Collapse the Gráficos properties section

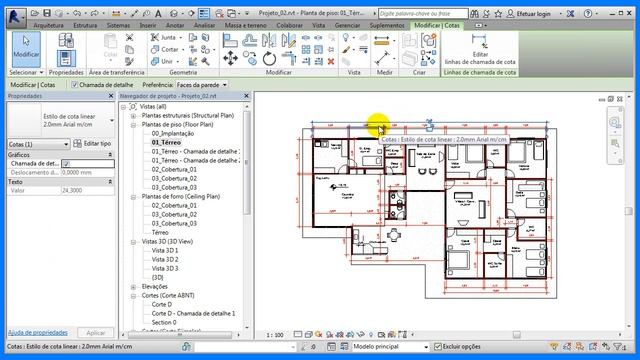(x=110, y=155)
